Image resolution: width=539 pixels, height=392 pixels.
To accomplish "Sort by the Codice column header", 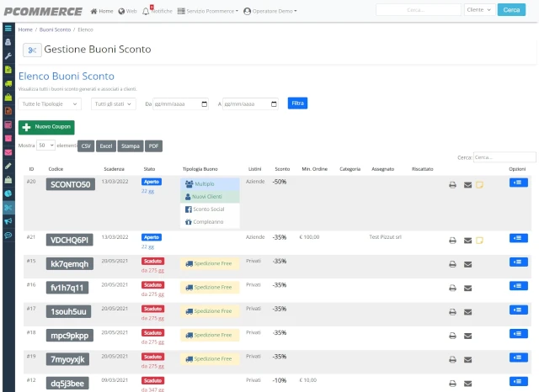I will pyautogui.click(x=56, y=169).
